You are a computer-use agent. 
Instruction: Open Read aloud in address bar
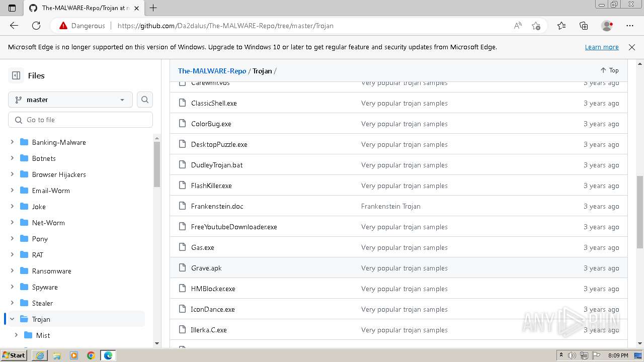pos(518,26)
